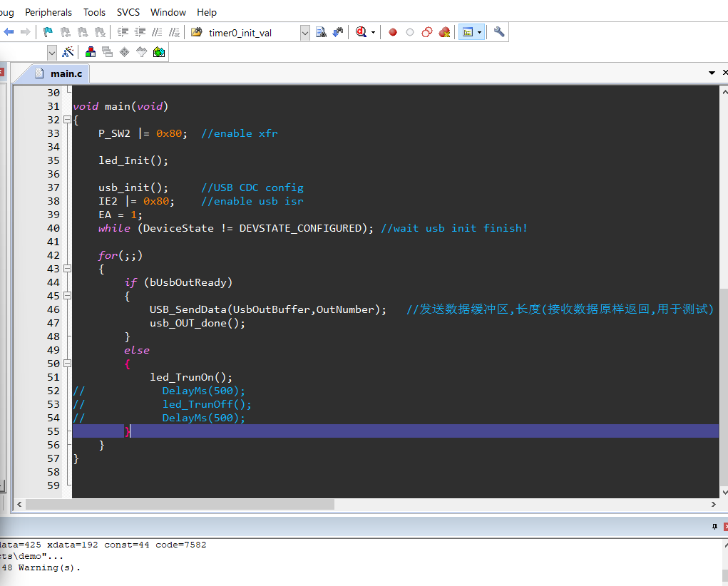The width and height of the screenshot is (728, 586).
Task: Click the 'Warning(s).' build output text
Action: [49, 567]
